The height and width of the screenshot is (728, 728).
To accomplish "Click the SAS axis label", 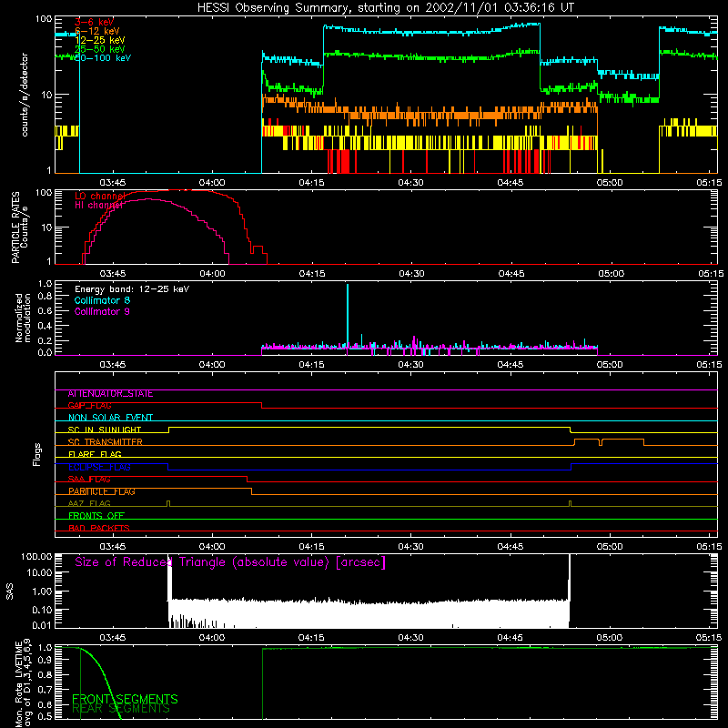I will 9,591.
